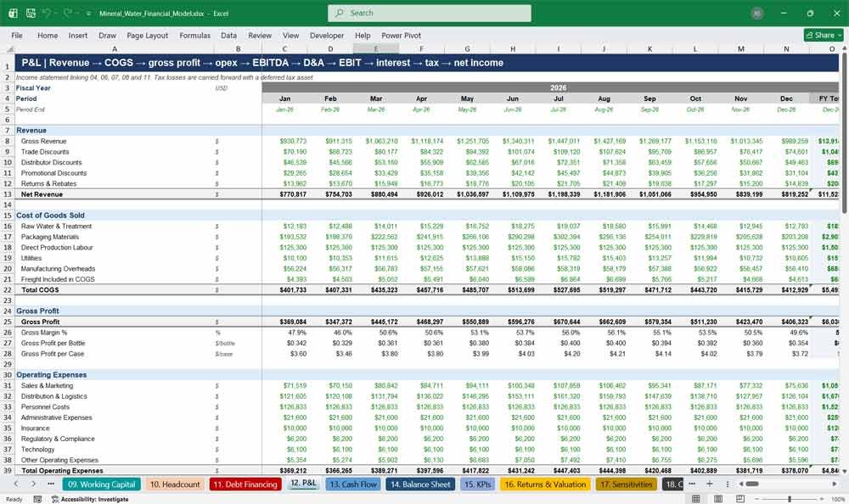Image resolution: width=849 pixels, height=504 pixels.
Task: Switch to the 13. Cash Flow sheet
Action: [x=353, y=484]
